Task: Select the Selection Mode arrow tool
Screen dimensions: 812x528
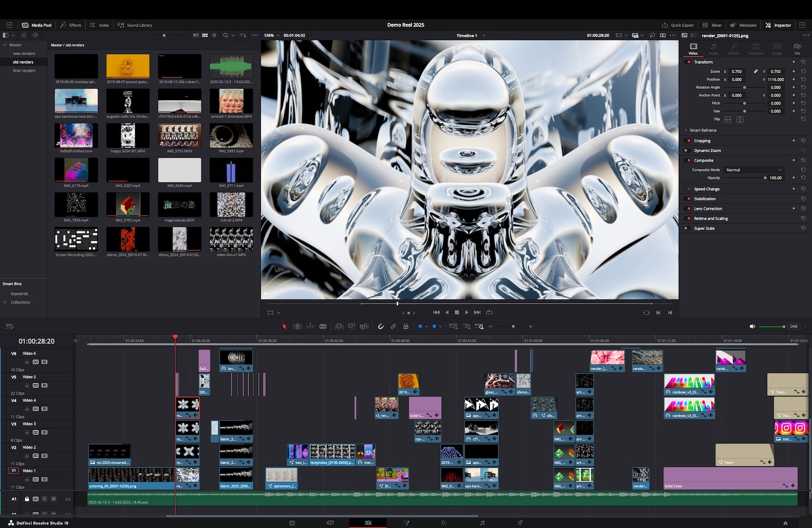Action: coord(284,327)
